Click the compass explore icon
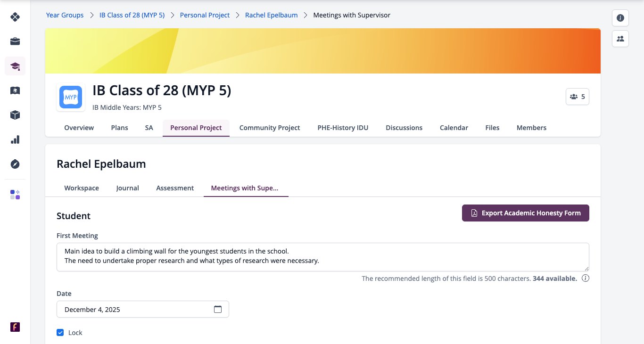Image resolution: width=644 pixels, height=344 pixels. tap(15, 164)
